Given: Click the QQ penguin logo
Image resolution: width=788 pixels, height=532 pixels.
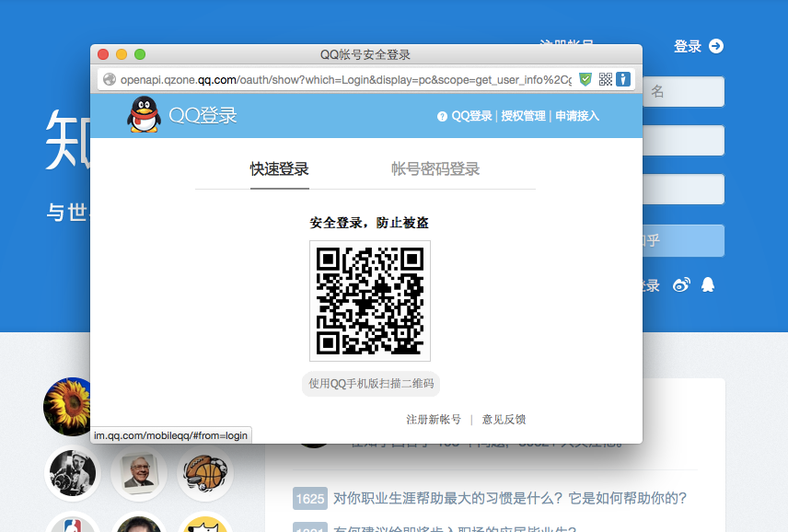Looking at the screenshot, I should [143, 115].
